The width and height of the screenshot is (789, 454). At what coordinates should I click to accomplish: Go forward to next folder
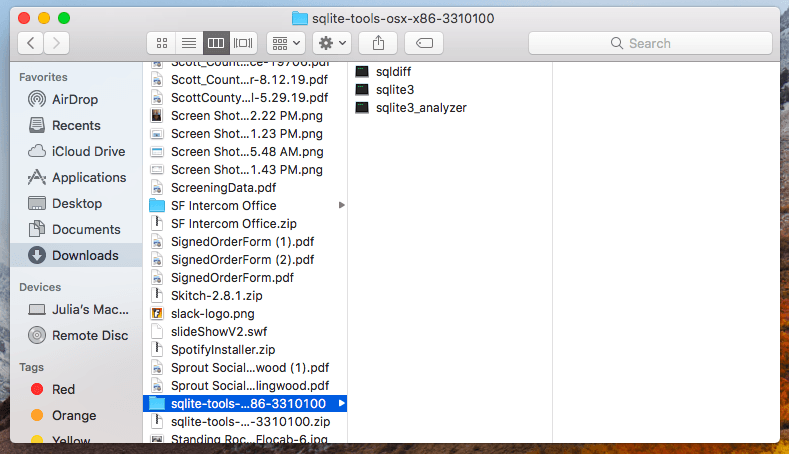(57, 43)
